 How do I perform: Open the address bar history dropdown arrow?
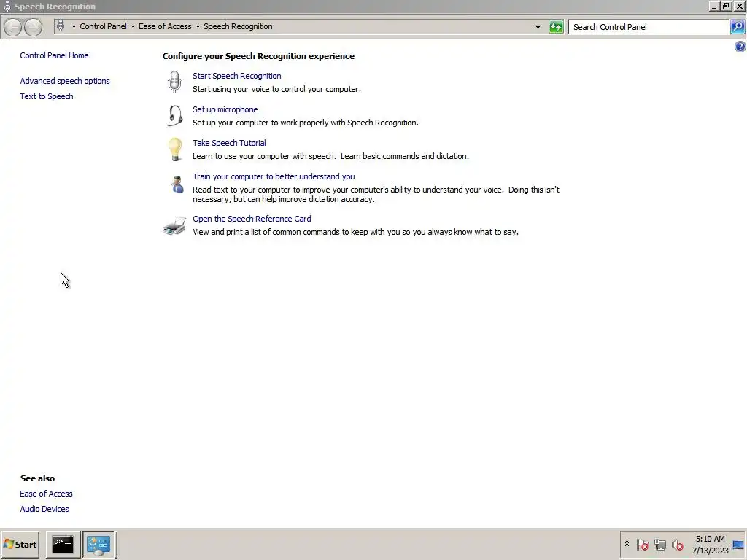coord(538,27)
